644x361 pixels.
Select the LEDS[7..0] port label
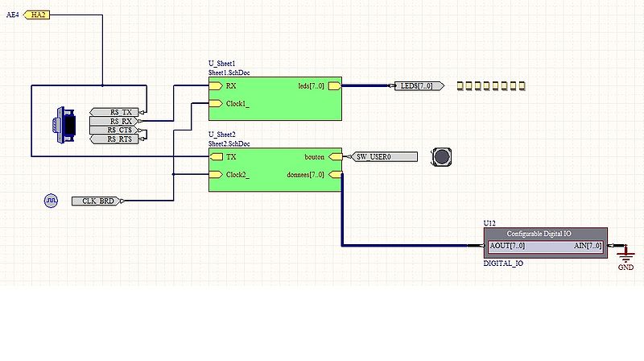tap(416, 85)
